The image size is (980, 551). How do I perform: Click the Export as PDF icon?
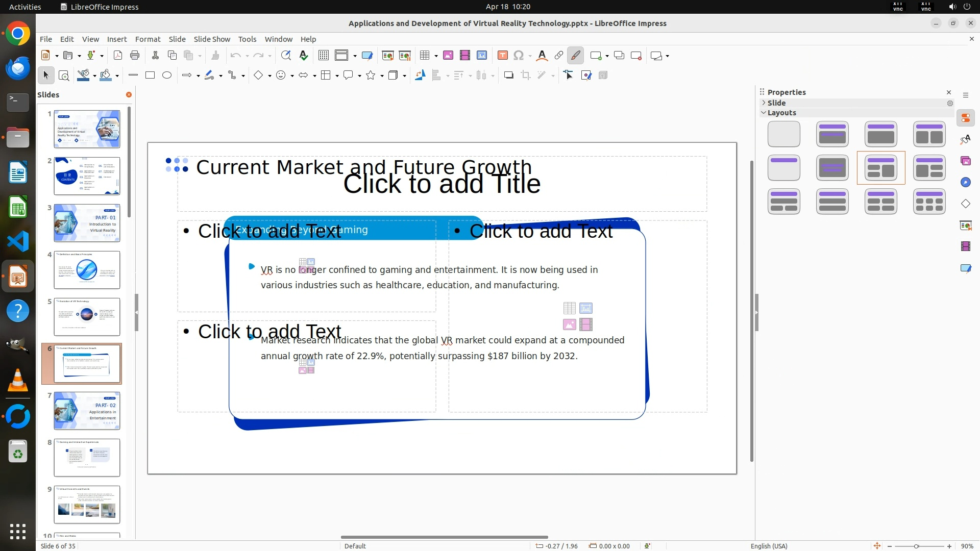(x=118, y=56)
